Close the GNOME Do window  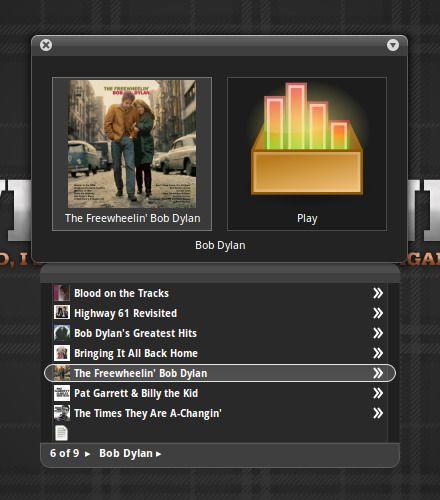click(x=46, y=45)
